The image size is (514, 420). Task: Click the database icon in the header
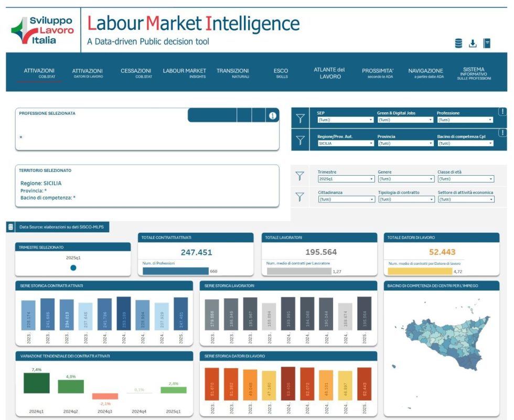pyautogui.click(x=458, y=44)
